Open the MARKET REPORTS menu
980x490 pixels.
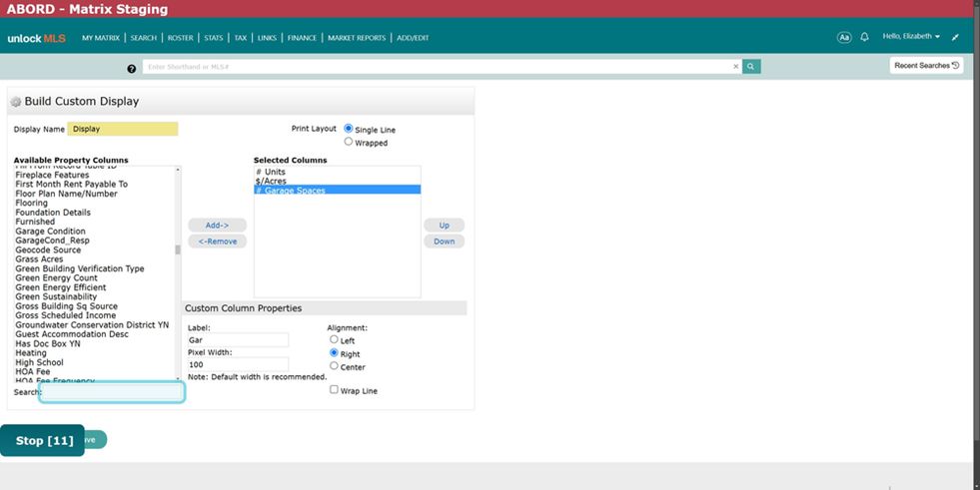tap(357, 38)
